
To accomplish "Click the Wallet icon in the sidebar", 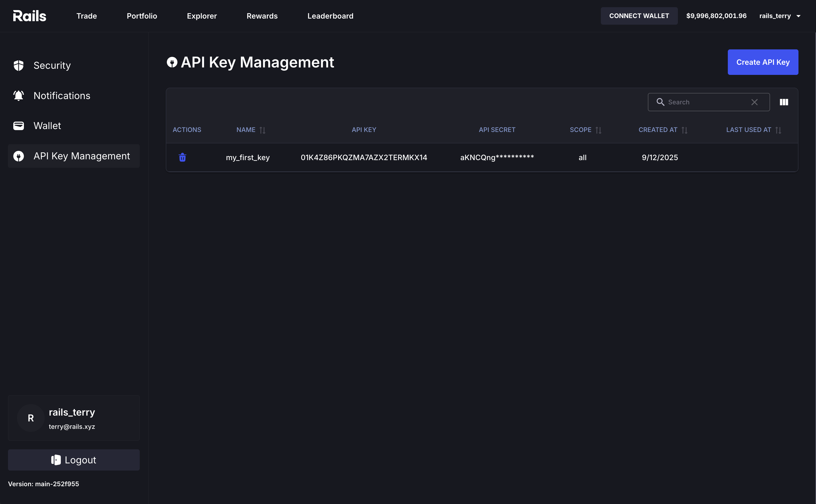I will (x=19, y=126).
